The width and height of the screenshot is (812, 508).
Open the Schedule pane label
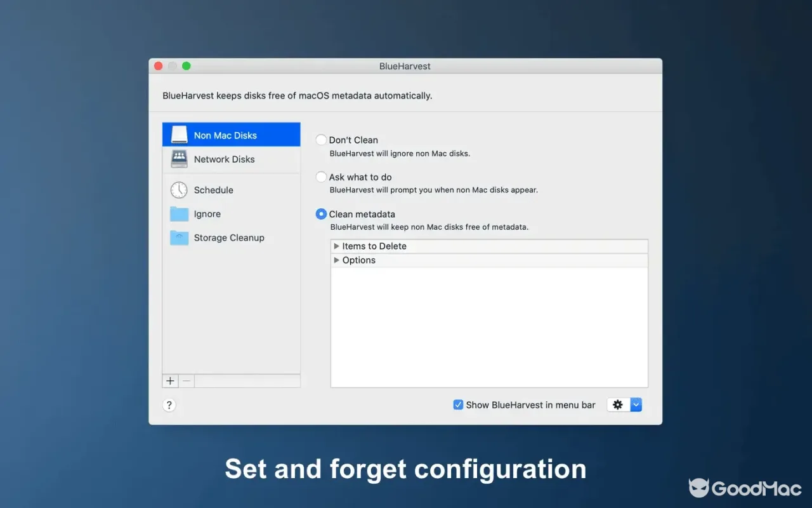click(214, 190)
